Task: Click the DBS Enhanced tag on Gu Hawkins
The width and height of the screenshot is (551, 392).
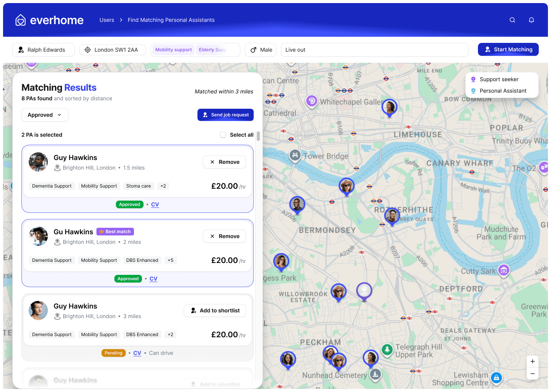Action: point(142,260)
